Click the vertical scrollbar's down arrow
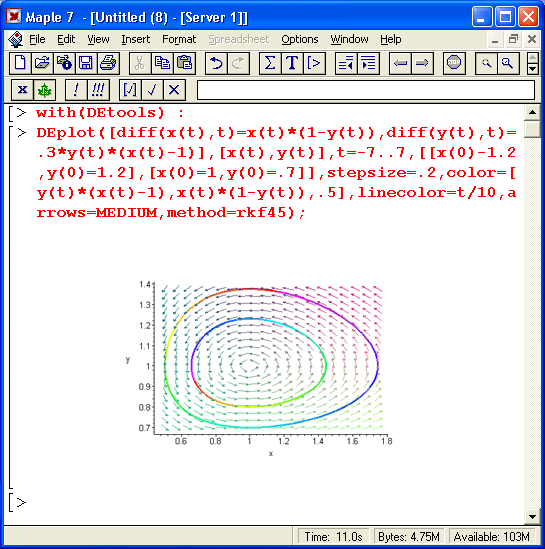This screenshot has width=545, height=549. click(532, 516)
